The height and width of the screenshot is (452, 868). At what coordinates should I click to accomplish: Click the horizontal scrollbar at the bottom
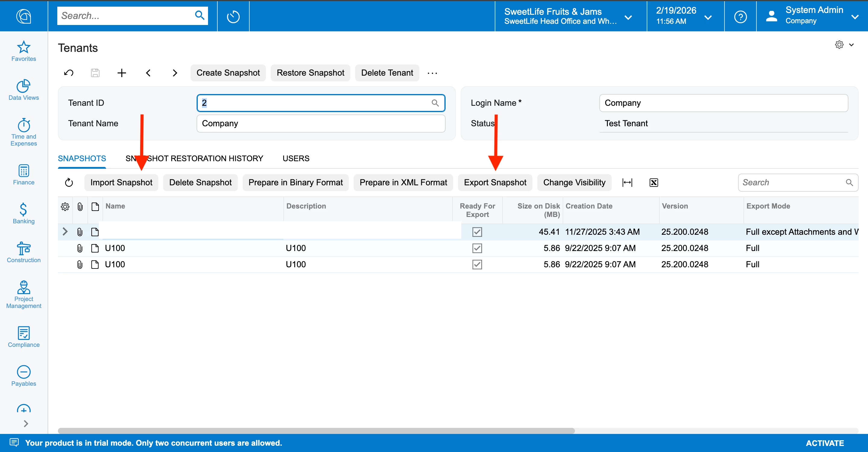click(316, 430)
